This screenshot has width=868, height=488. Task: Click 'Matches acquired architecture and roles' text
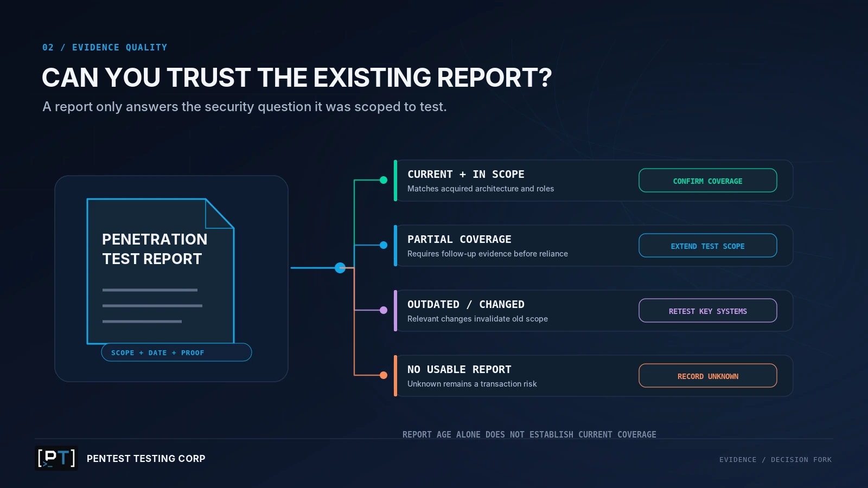coord(481,189)
